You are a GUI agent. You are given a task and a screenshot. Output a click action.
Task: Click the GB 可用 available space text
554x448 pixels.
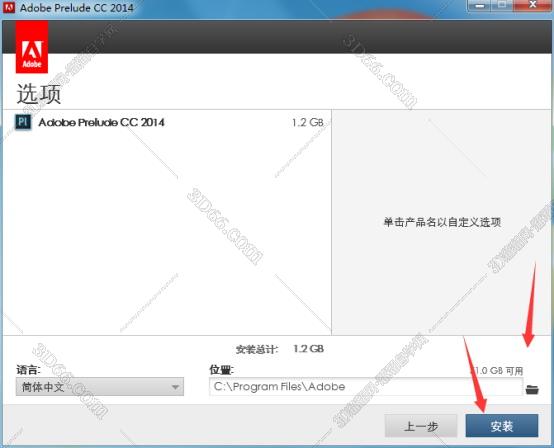pyautogui.click(x=497, y=371)
